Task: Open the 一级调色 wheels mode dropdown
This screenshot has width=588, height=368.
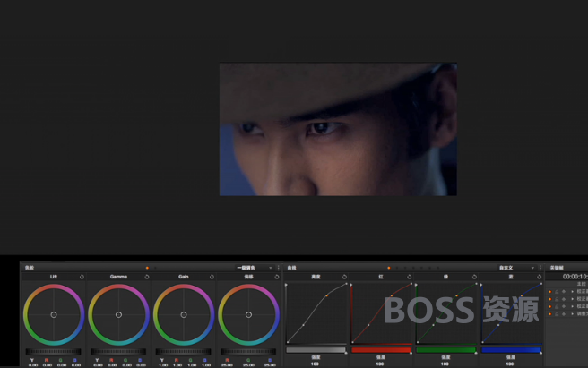Action: click(255, 268)
